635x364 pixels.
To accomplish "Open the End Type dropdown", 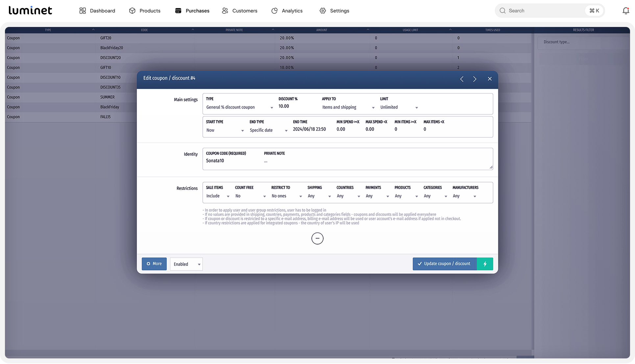I will pyautogui.click(x=268, y=131).
